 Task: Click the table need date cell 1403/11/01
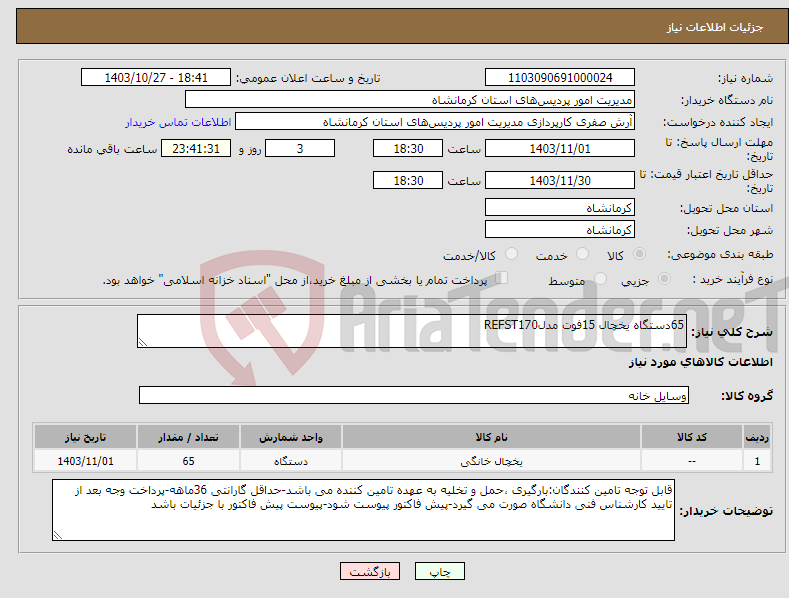(x=86, y=461)
